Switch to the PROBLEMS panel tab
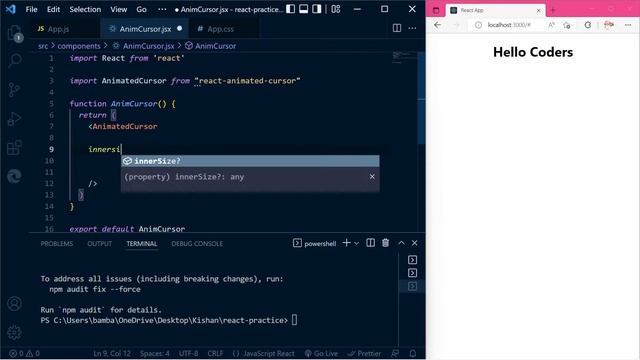 [57, 244]
